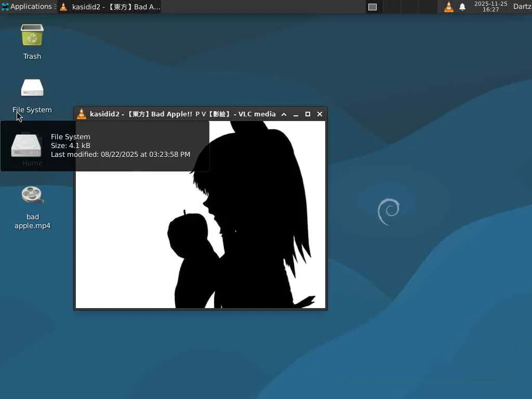Click the bad apple.mp4 file name label

click(33, 221)
